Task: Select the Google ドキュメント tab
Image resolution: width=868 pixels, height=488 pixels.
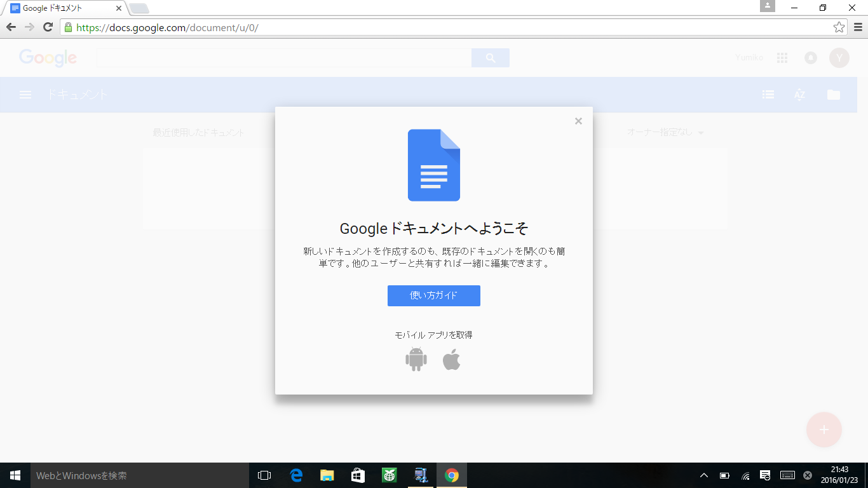Action: [64, 8]
